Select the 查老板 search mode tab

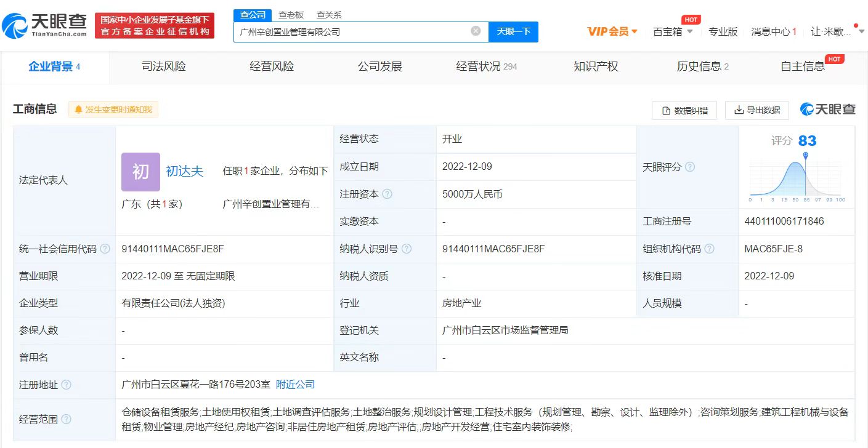(291, 15)
